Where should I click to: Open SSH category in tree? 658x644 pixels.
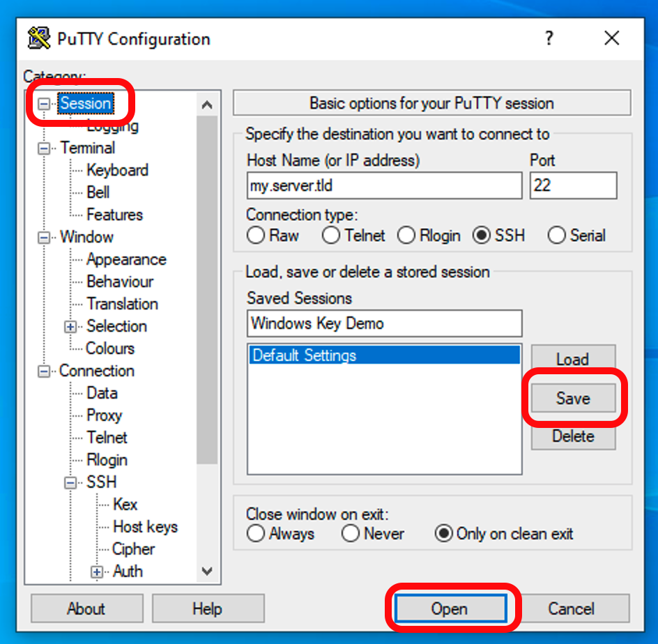101,482
